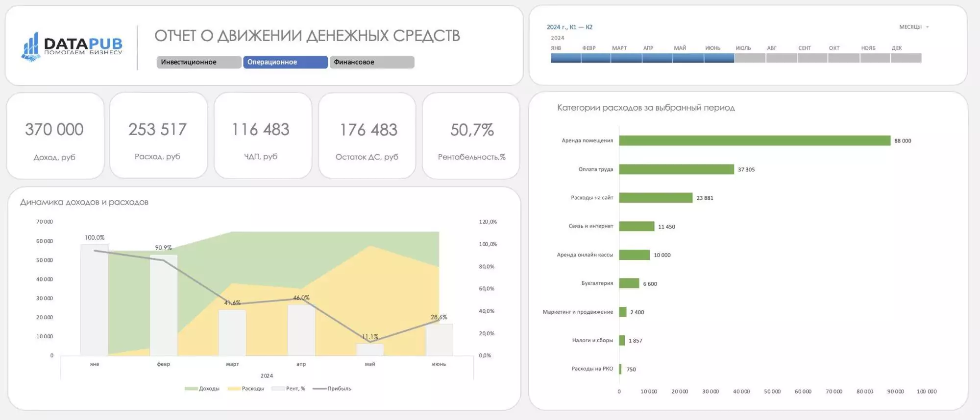This screenshot has width=980, height=420.
Task: Click the 100,0% label above январь bar
Action: [x=95, y=237]
